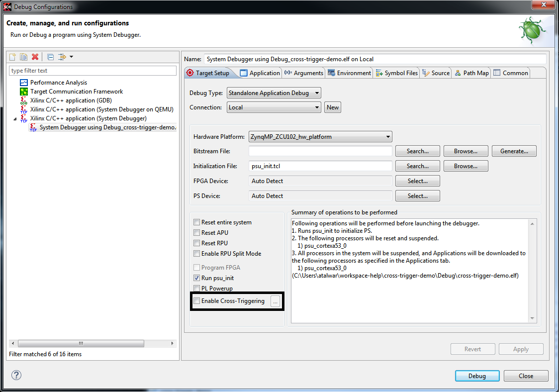
Task: Open the Help question mark icon
Action: [x=16, y=375]
